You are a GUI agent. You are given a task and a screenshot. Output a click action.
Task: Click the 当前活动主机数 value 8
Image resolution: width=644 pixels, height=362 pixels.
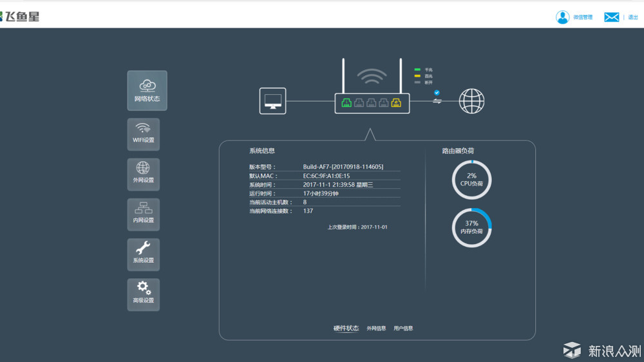tap(305, 202)
